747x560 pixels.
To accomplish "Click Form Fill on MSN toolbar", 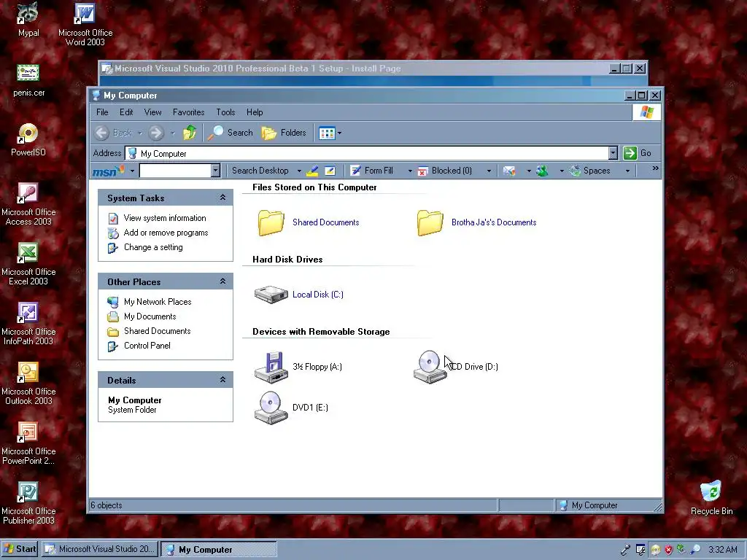I will pos(372,171).
